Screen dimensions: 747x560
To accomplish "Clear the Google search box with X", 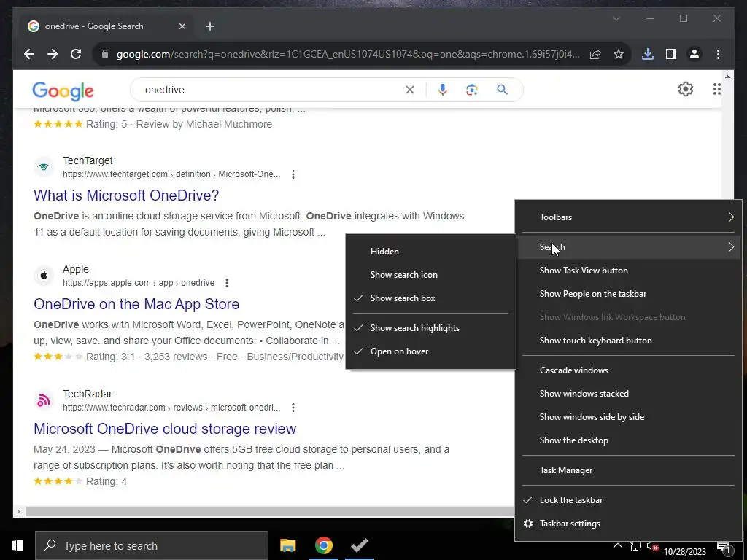I will (410, 90).
